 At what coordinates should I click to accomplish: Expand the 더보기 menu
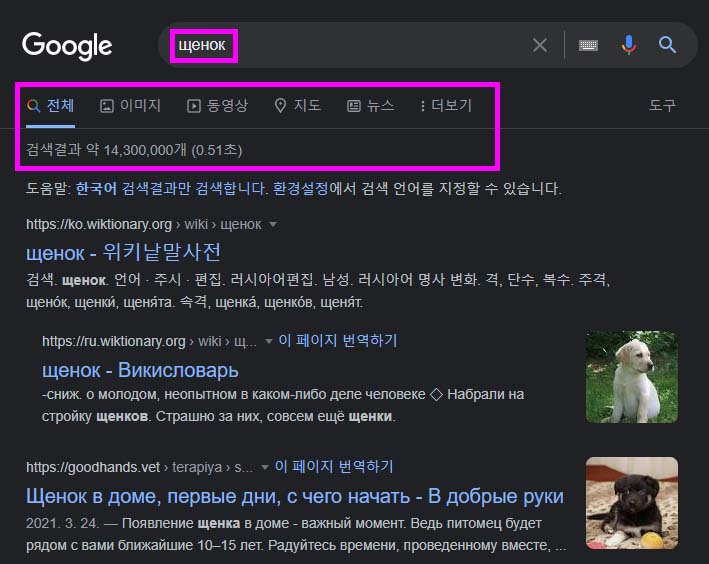pos(446,106)
